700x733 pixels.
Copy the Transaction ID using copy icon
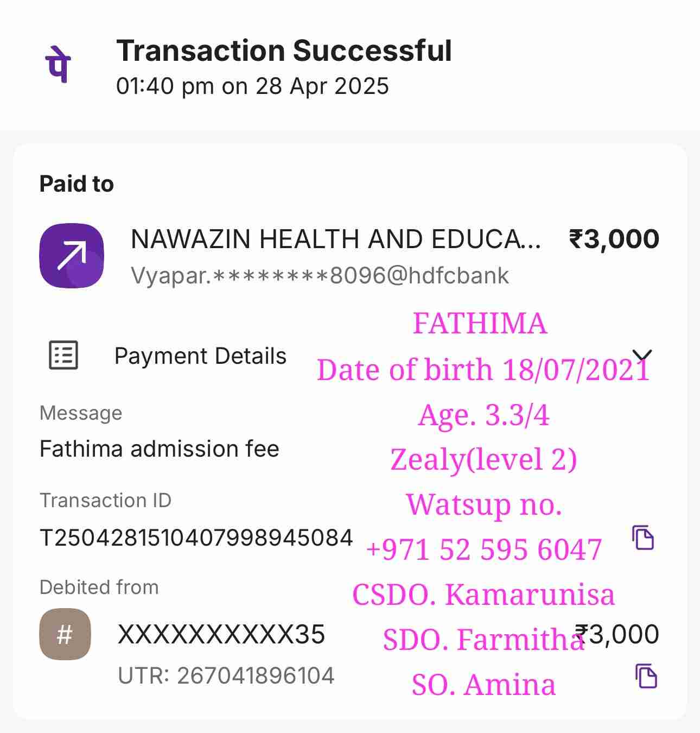click(643, 538)
